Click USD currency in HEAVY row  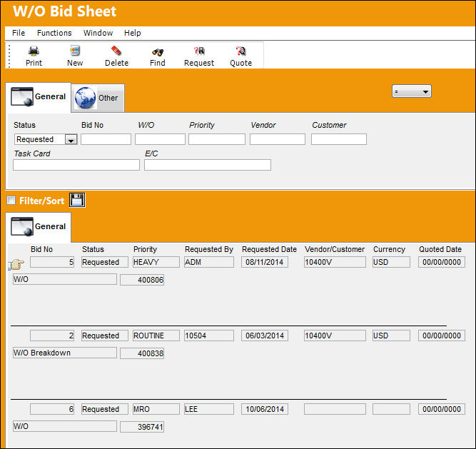click(391, 262)
